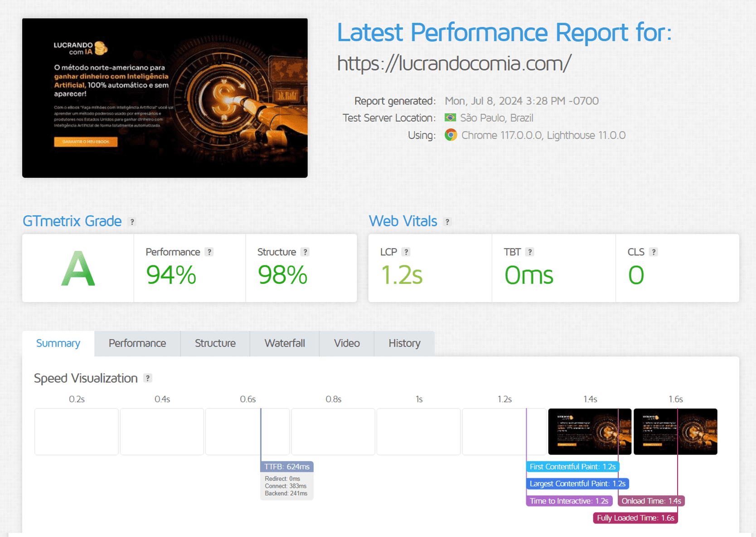Open Performance score help tooltip
Screen dimensions: 756x537
click(209, 252)
